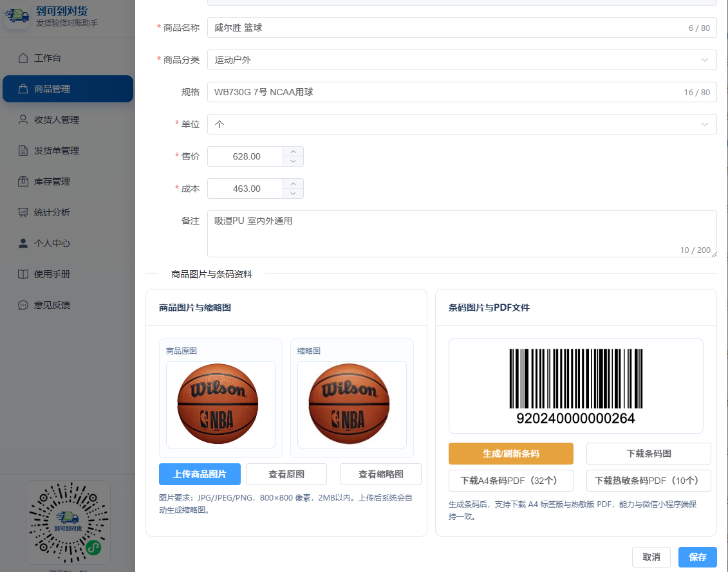
Task: Click the WeChat mini-program QR code
Action: click(x=68, y=522)
